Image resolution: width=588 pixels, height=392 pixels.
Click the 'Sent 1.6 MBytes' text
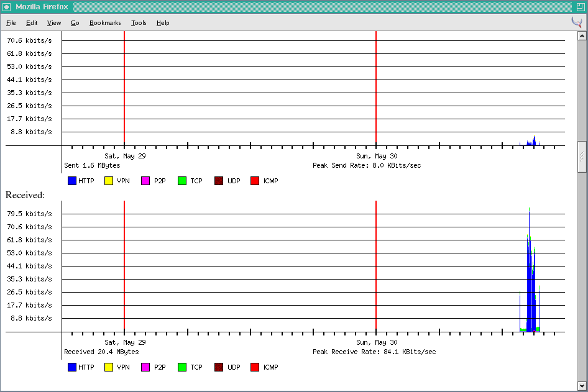92,165
